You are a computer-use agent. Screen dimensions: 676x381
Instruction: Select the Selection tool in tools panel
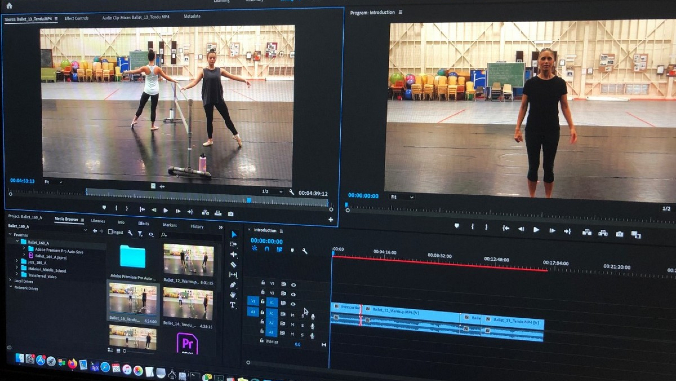point(234,234)
